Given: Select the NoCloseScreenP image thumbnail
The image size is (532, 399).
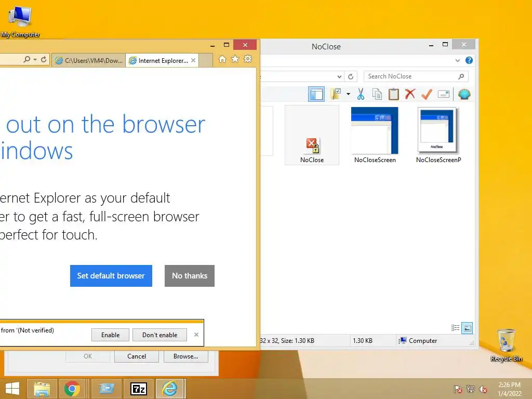Looking at the screenshot, I should tap(438, 135).
